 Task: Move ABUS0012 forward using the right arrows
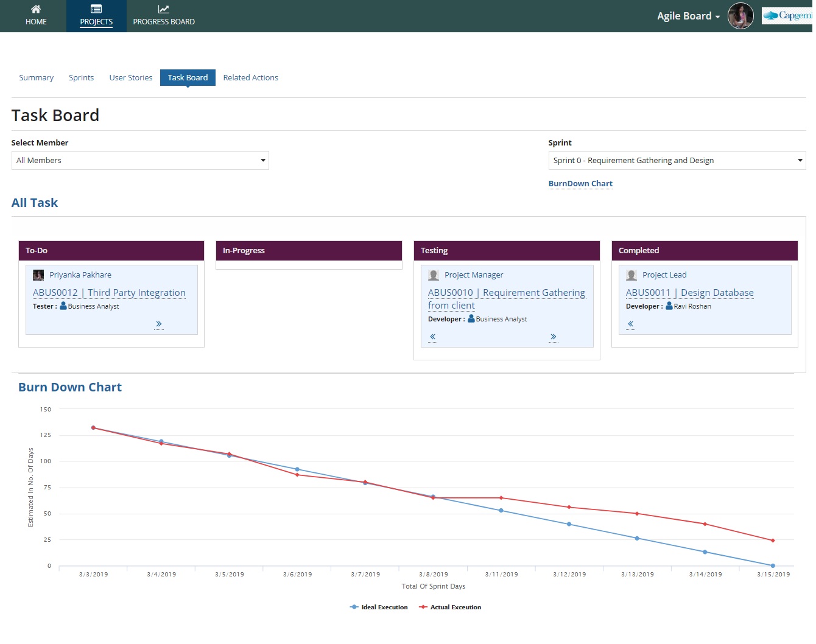158,324
